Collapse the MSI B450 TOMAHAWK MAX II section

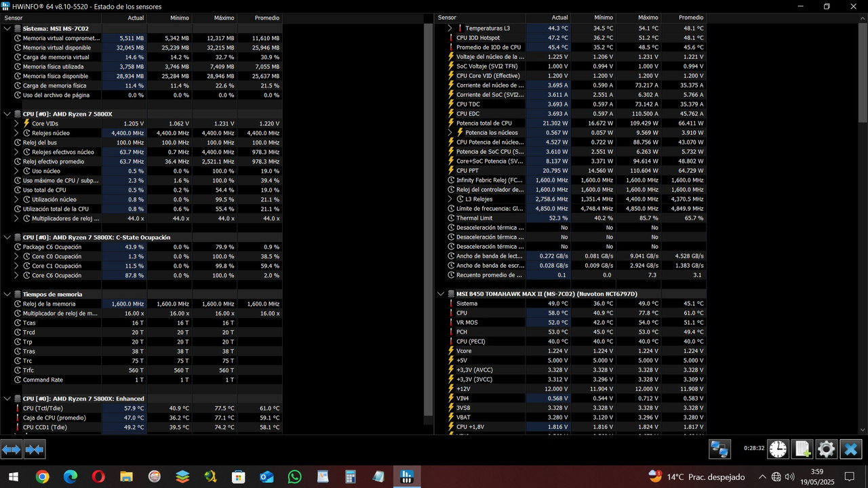(x=441, y=294)
